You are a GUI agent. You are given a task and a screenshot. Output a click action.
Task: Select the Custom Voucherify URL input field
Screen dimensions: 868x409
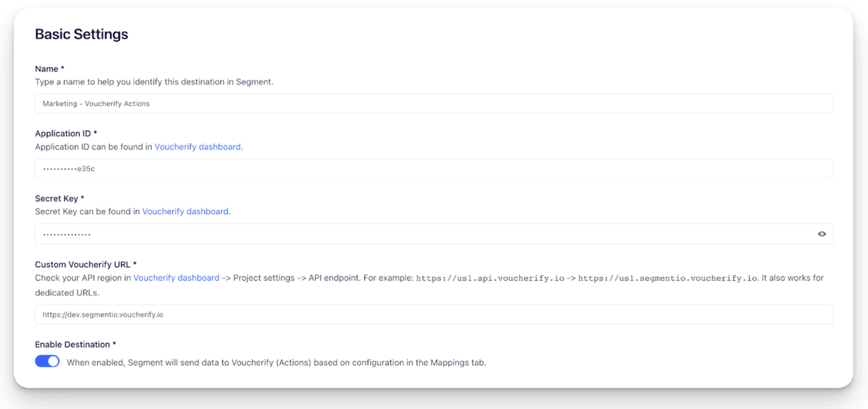(x=433, y=314)
